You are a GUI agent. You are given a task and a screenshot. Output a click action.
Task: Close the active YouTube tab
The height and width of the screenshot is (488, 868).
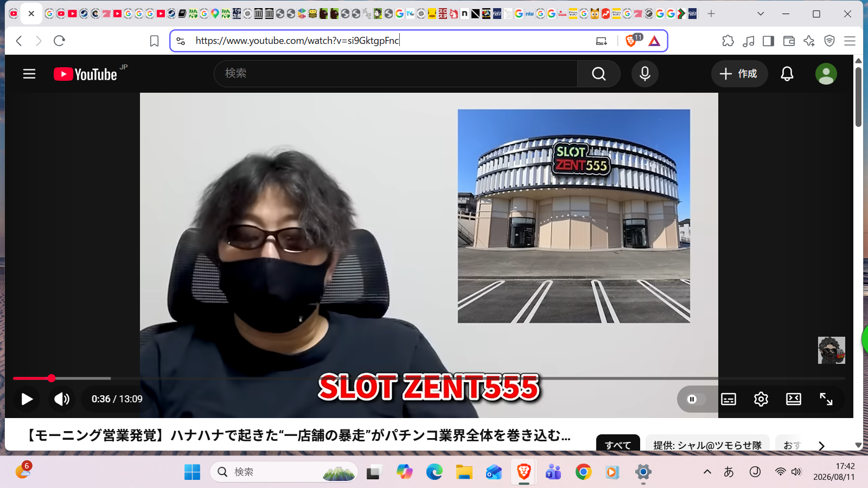click(x=31, y=14)
